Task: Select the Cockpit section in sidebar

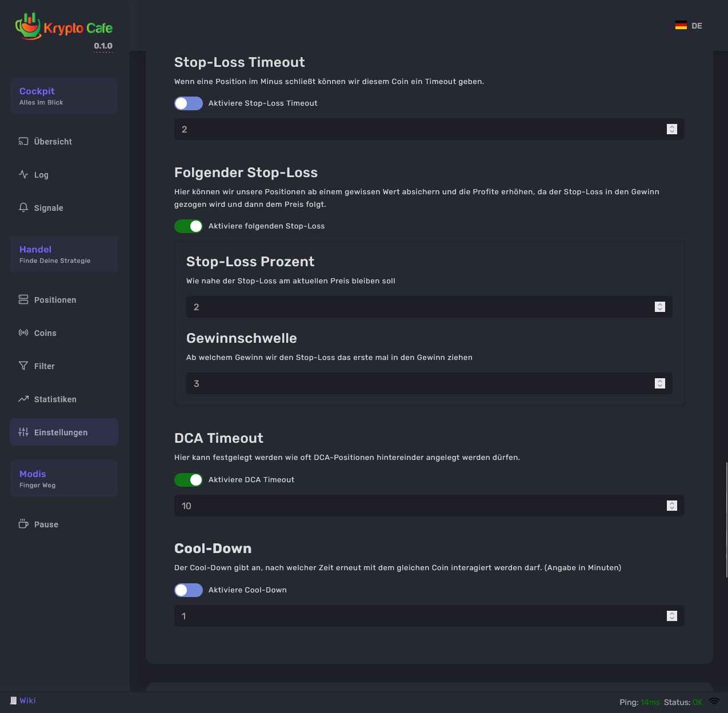Action: 64,96
